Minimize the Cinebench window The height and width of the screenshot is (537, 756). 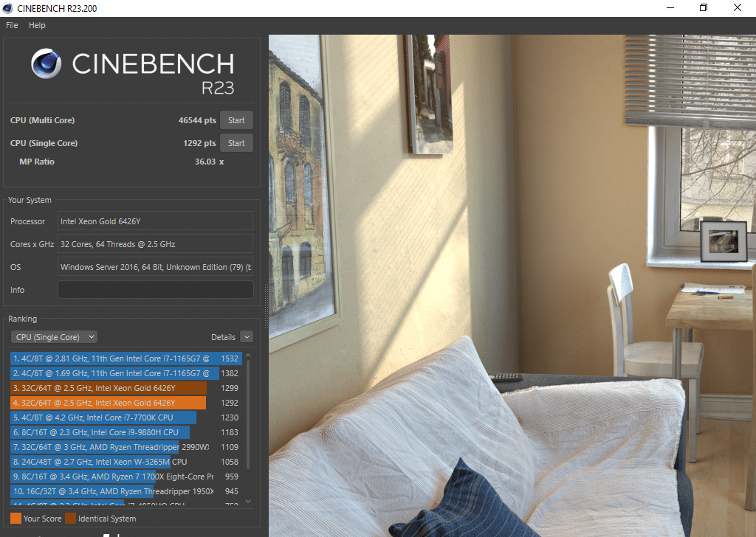point(670,7)
